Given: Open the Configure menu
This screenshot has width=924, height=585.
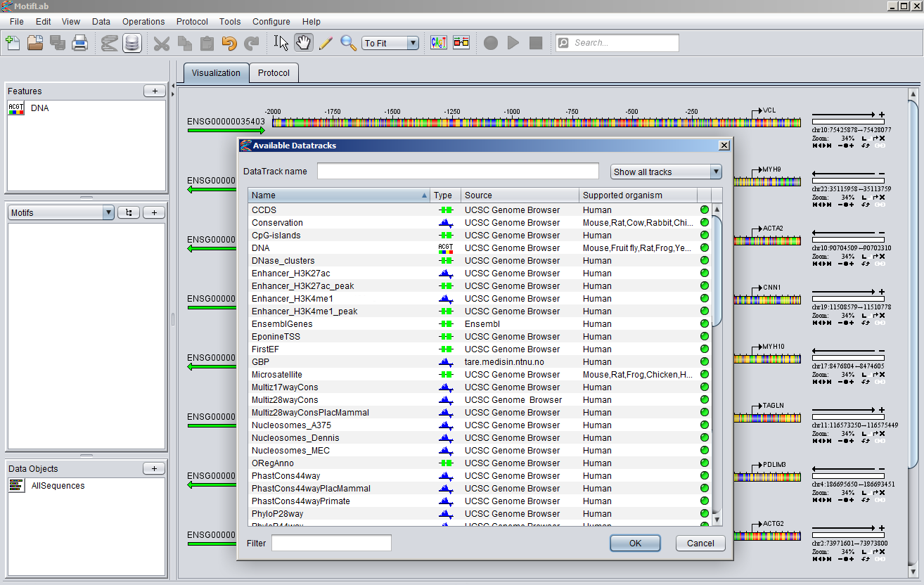Looking at the screenshot, I should pos(271,22).
